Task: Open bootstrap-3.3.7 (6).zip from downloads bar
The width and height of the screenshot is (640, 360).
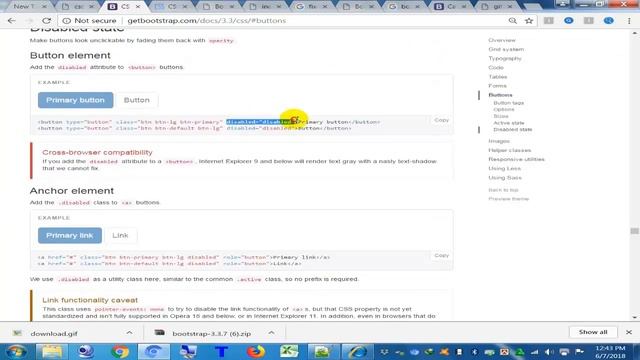Action: coord(211,333)
